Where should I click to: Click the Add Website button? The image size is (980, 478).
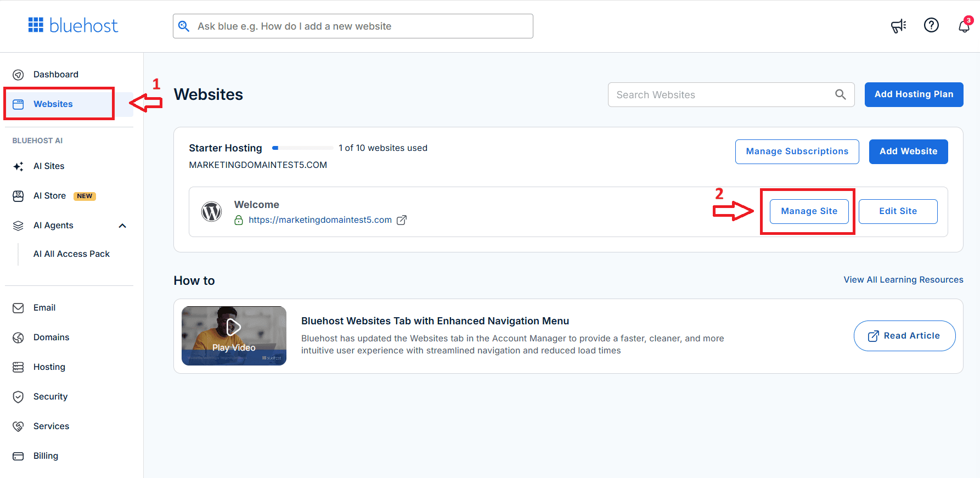point(909,151)
